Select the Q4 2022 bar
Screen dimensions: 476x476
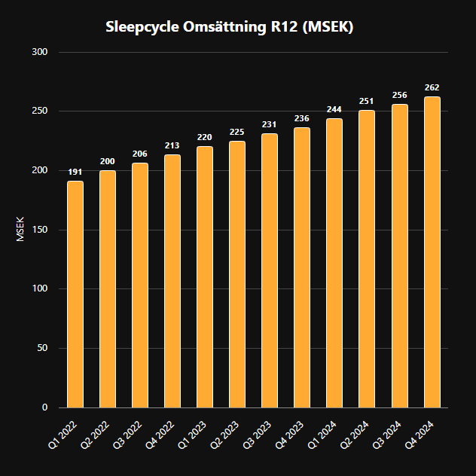pyautogui.click(x=172, y=281)
